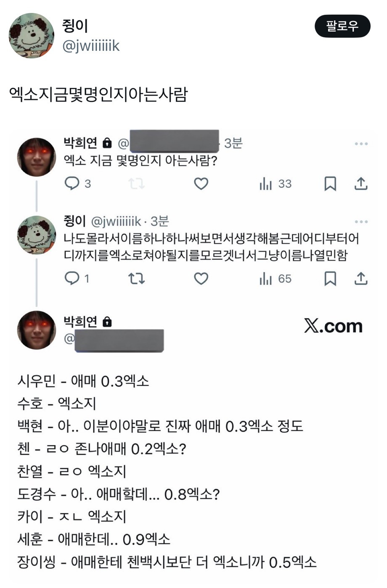Click 박희연's red-eyed avatar on first tweet
Image resolution: width=387 pixels, height=588 pixels.
[36, 157]
